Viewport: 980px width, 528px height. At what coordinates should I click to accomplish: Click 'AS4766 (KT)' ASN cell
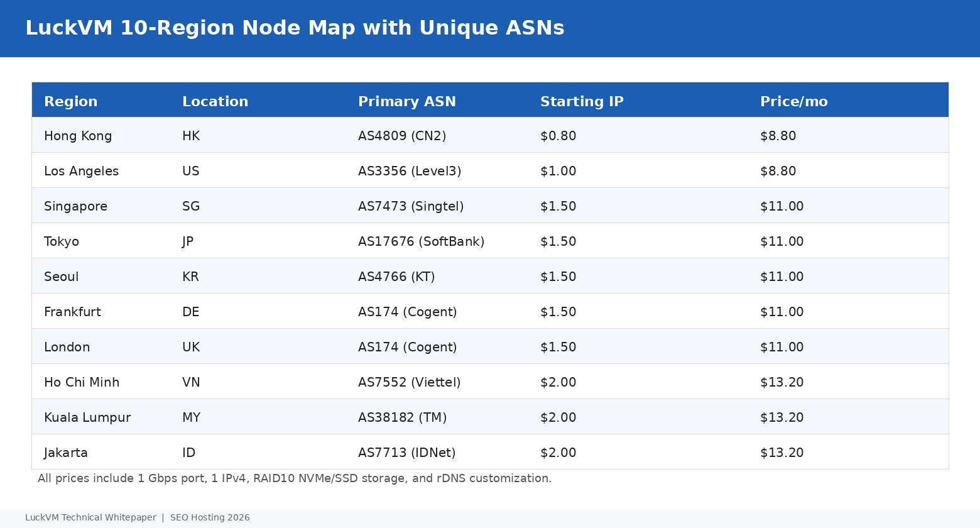pos(396,277)
